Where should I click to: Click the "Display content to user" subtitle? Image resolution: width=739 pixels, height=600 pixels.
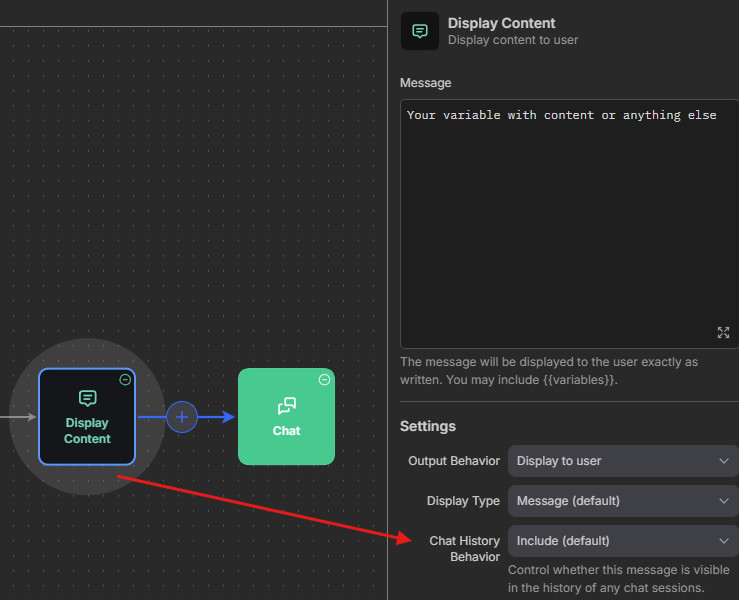tap(513, 41)
